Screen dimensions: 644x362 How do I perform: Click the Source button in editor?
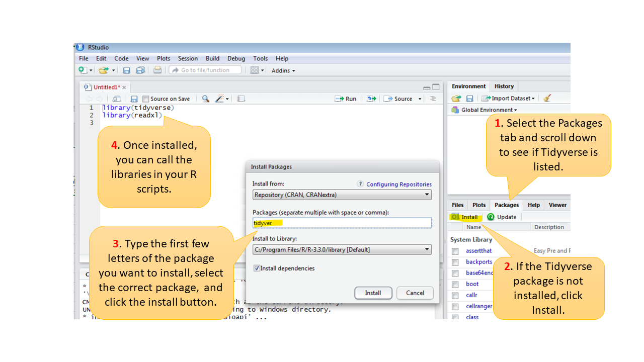point(398,99)
